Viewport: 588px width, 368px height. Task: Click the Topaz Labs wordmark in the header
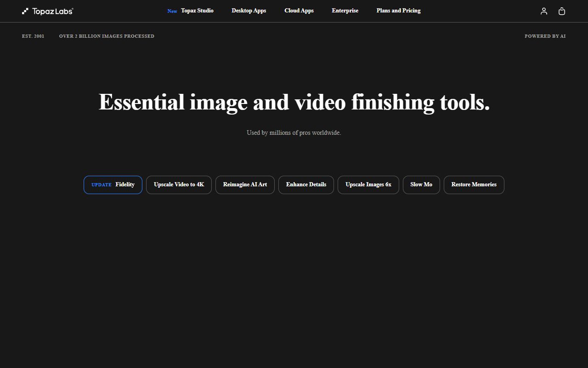point(51,11)
